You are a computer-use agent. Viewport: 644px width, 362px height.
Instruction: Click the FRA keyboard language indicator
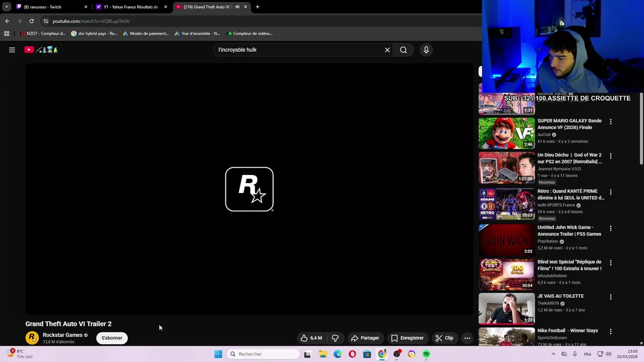coord(587,354)
